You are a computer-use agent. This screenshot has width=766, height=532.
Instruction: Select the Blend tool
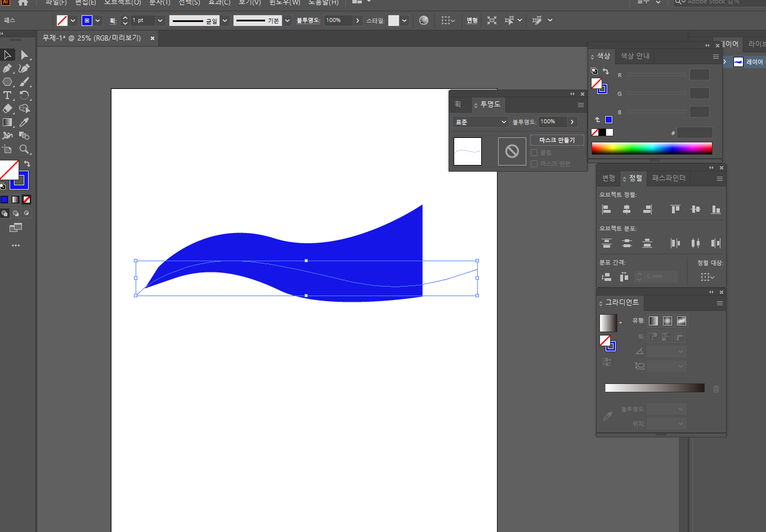[24, 136]
